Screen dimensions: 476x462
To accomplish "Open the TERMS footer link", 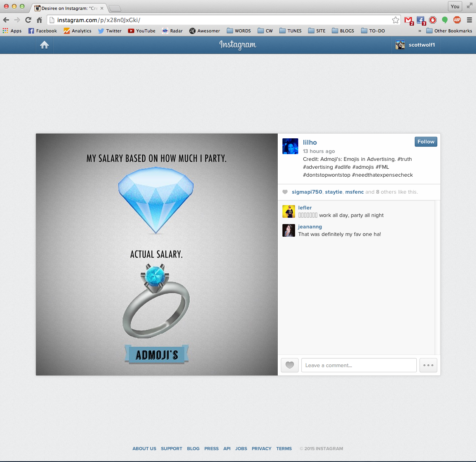I will [x=284, y=449].
